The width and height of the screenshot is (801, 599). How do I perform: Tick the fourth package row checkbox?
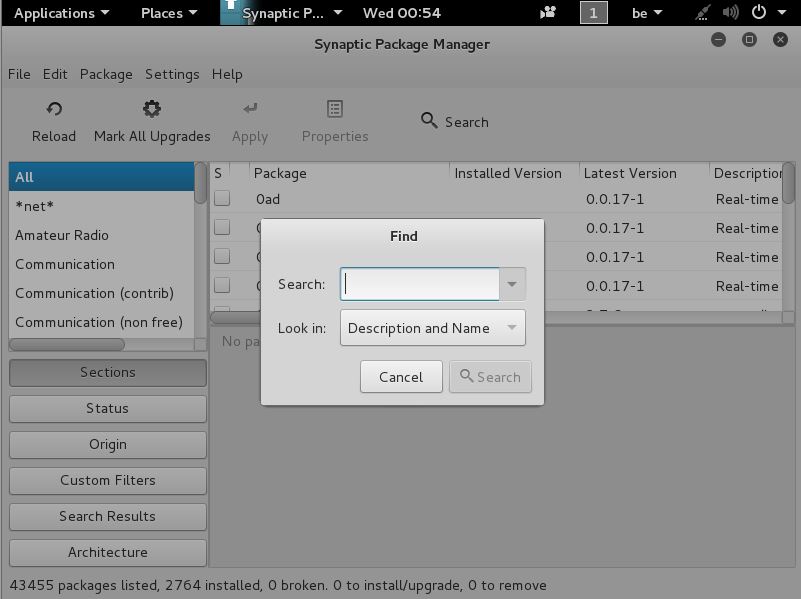[x=222, y=285]
